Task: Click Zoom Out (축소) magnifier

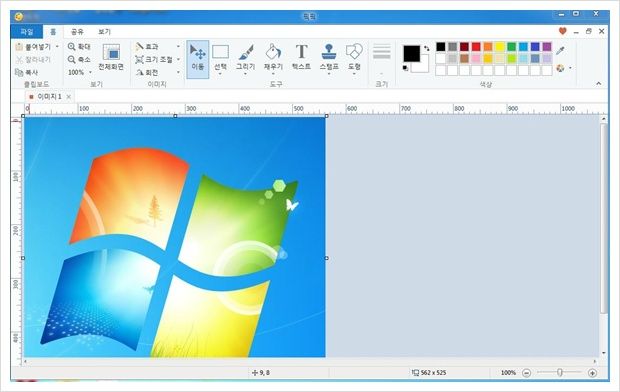Action: click(x=72, y=59)
